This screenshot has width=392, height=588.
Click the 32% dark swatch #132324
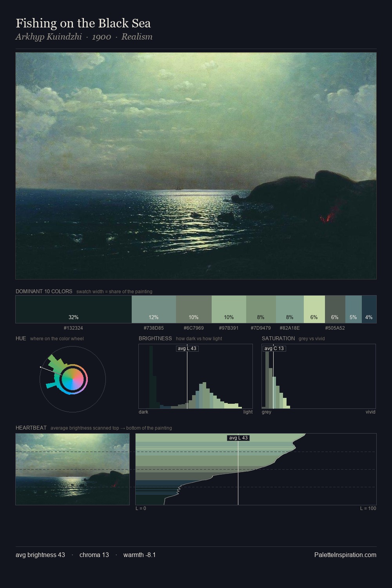74,309
